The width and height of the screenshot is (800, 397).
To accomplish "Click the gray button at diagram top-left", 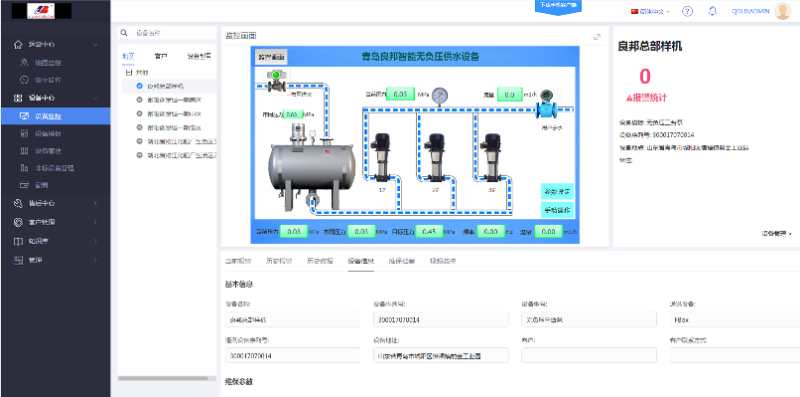I will (x=271, y=57).
